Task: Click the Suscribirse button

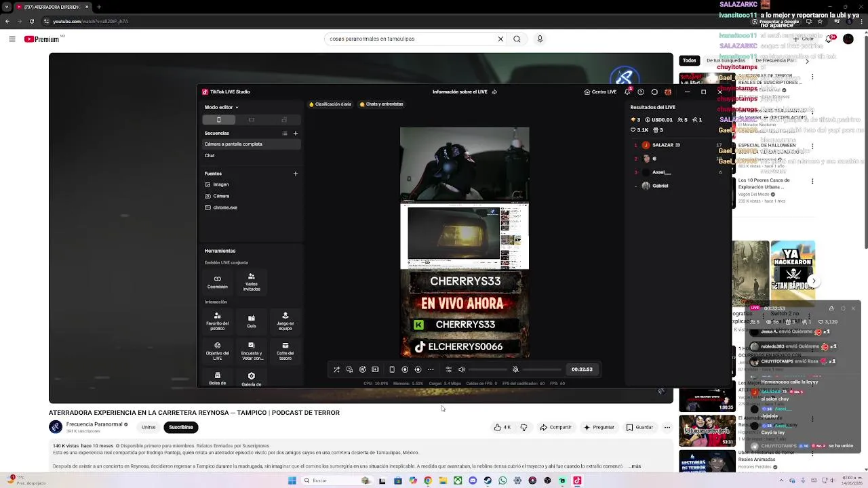Action: [181, 427]
